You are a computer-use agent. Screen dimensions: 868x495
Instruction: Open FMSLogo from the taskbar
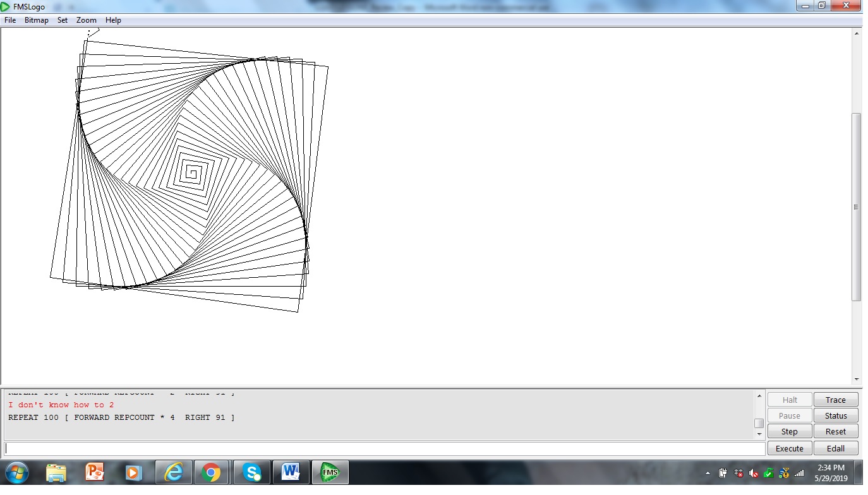click(x=330, y=472)
